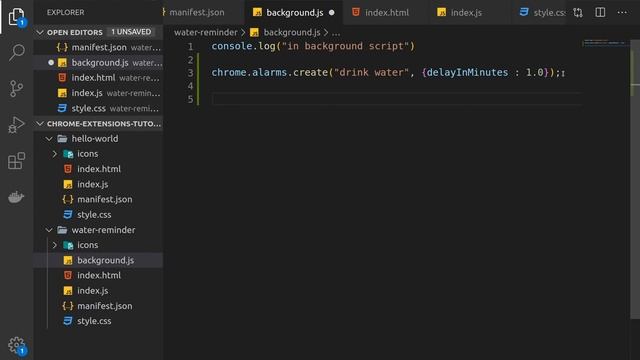Collapse the water-reminder folder

(x=49, y=230)
